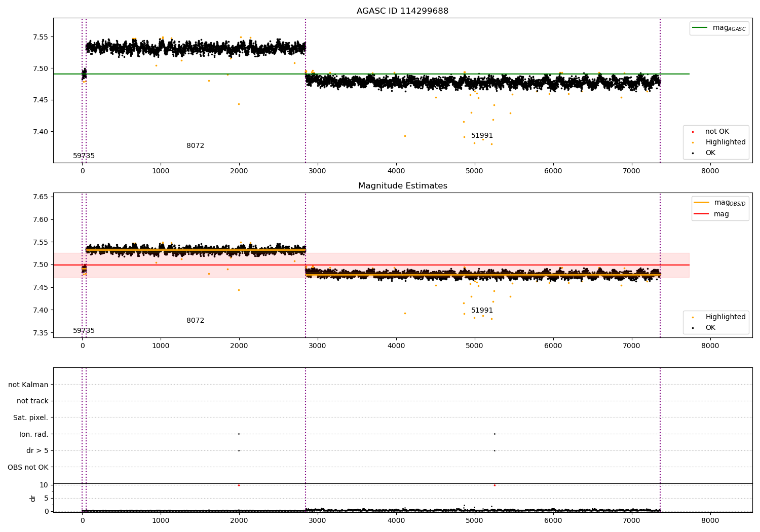Click '51991' annotation in Magnitude Estimates plot
Screen dimensions: 760x532
[482, 311]
